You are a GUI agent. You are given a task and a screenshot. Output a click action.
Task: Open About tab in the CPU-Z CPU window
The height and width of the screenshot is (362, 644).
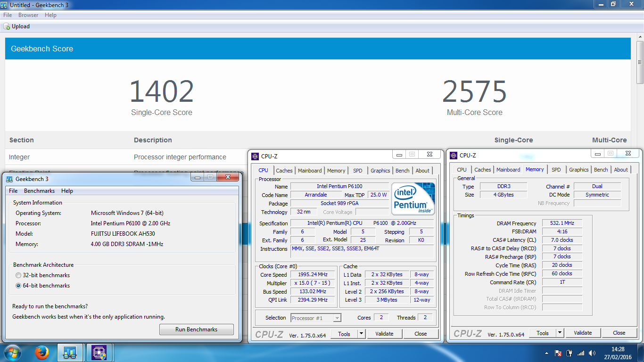tap(422, 171)
